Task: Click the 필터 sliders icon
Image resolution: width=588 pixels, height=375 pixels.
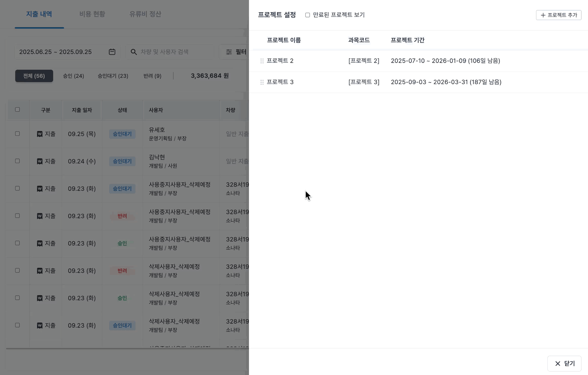Action: point(229,52)
